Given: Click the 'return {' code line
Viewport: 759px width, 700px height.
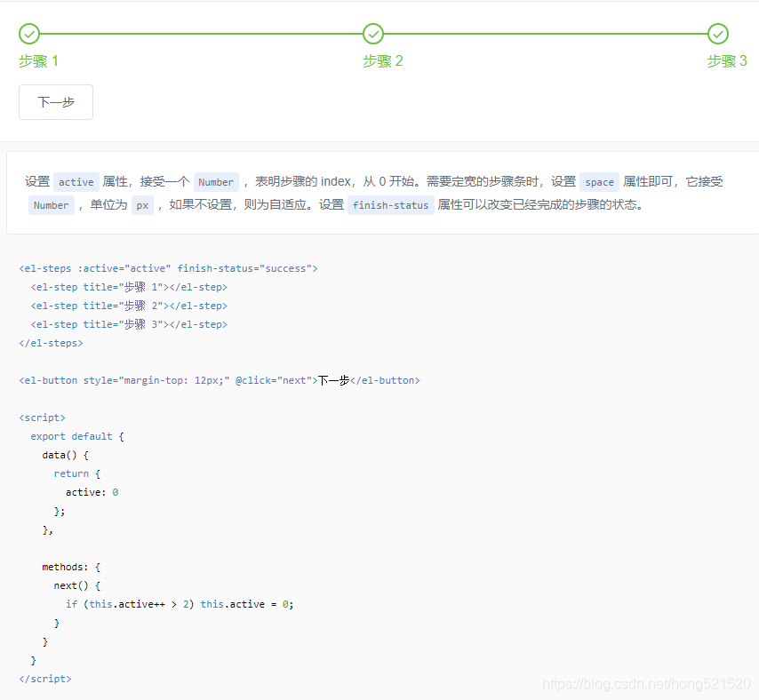Looking at the screenshot, I should pos(77,473).
